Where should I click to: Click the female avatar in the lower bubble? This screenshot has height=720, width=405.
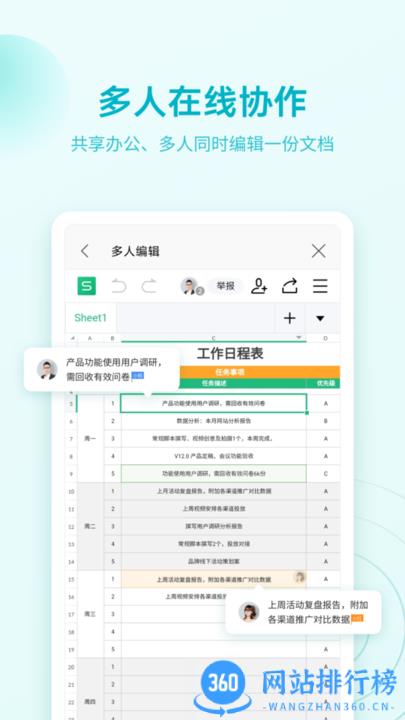(x=249, y=612)
